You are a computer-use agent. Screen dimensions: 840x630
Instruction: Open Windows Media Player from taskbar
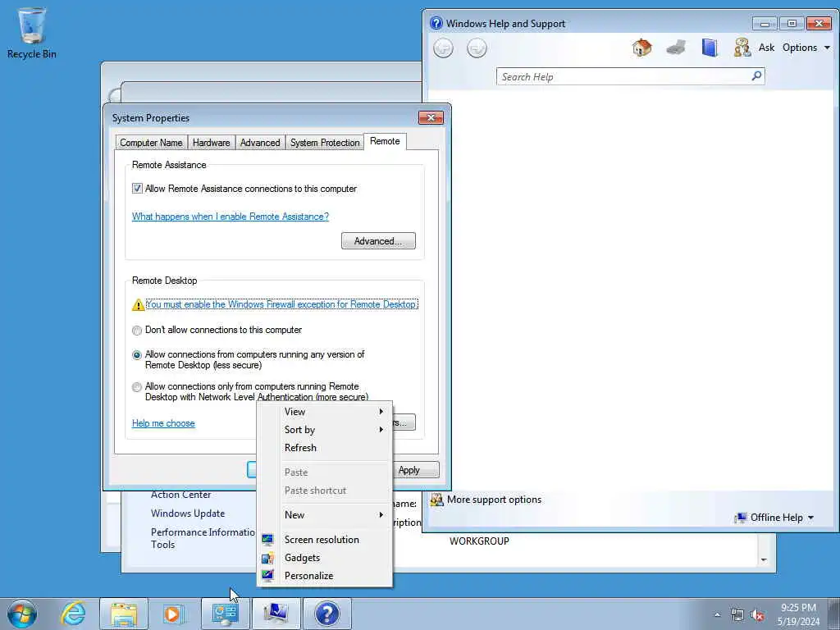[173, 614]
